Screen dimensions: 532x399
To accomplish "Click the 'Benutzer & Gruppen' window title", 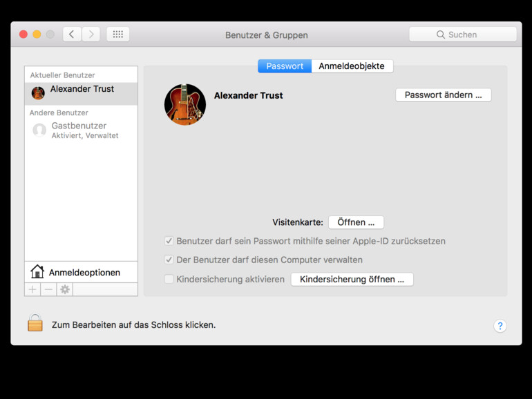I will (x=266, y=35).
